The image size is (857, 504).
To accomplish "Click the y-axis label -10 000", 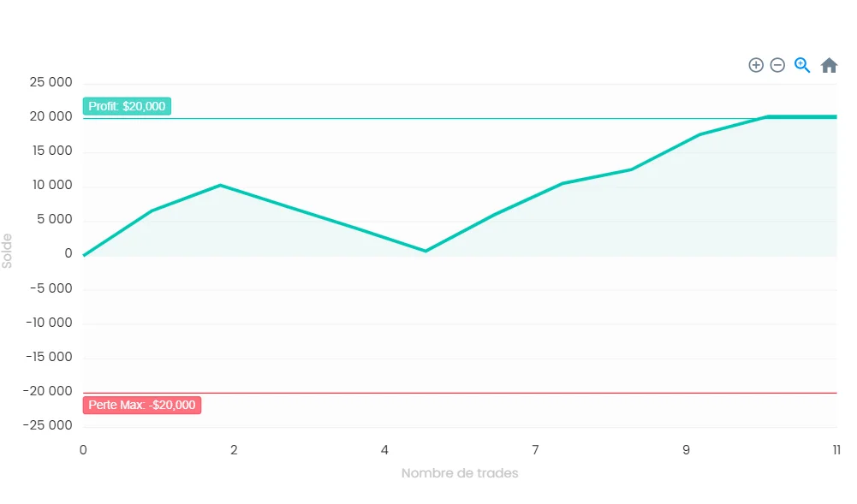I will coord(49,323).
